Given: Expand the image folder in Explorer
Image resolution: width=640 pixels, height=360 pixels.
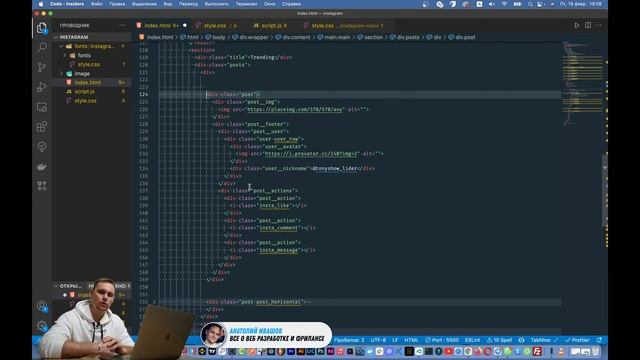Looking at the screenshot, I should point(61,73).
